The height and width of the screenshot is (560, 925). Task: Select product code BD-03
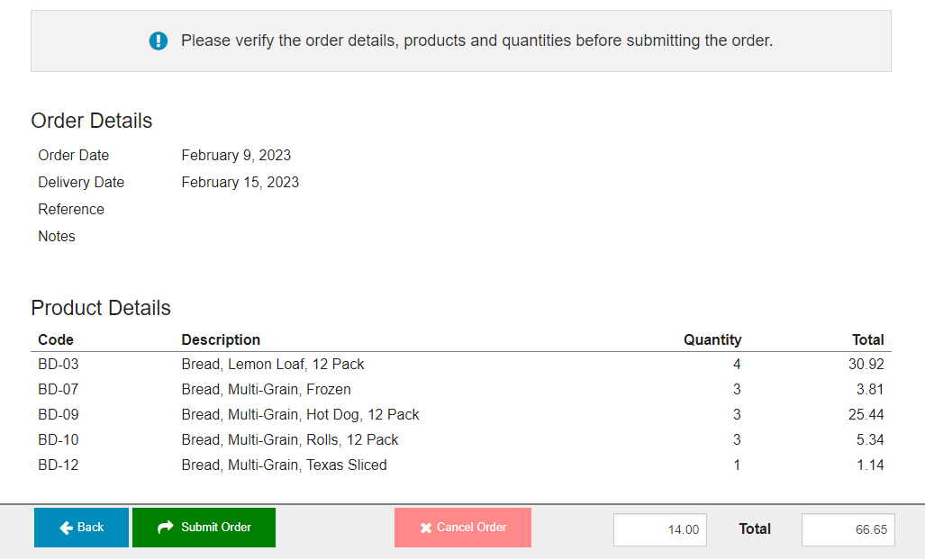tap(57, 365)
